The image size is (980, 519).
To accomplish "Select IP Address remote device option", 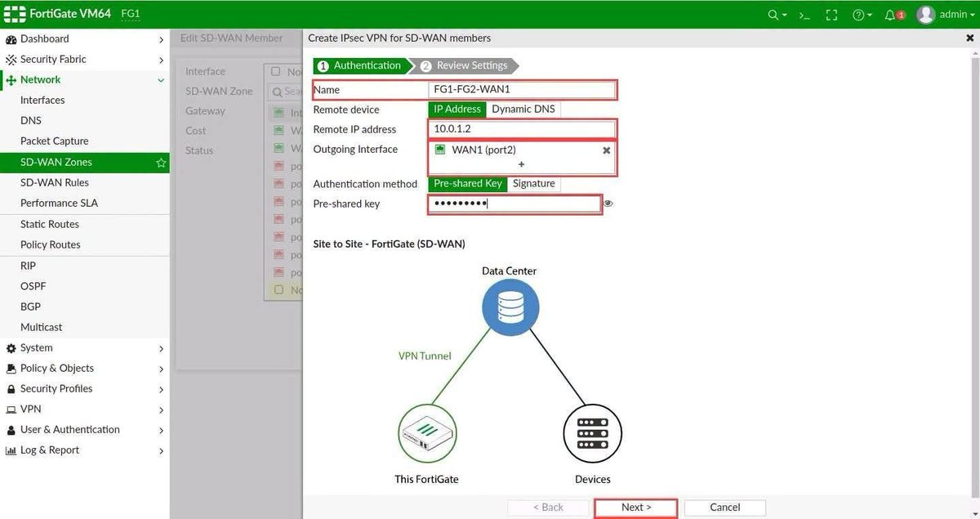I will [x=457, y=109].
